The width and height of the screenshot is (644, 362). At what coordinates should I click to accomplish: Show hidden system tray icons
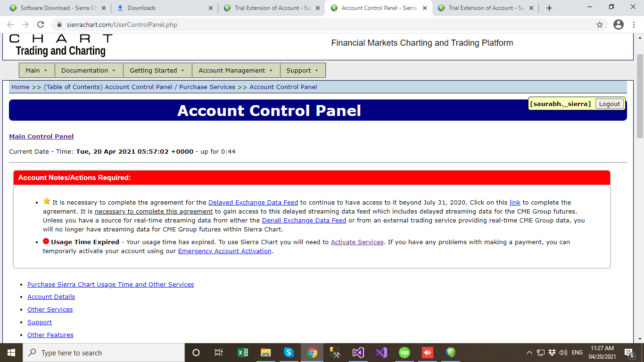(x=529, y=353)
